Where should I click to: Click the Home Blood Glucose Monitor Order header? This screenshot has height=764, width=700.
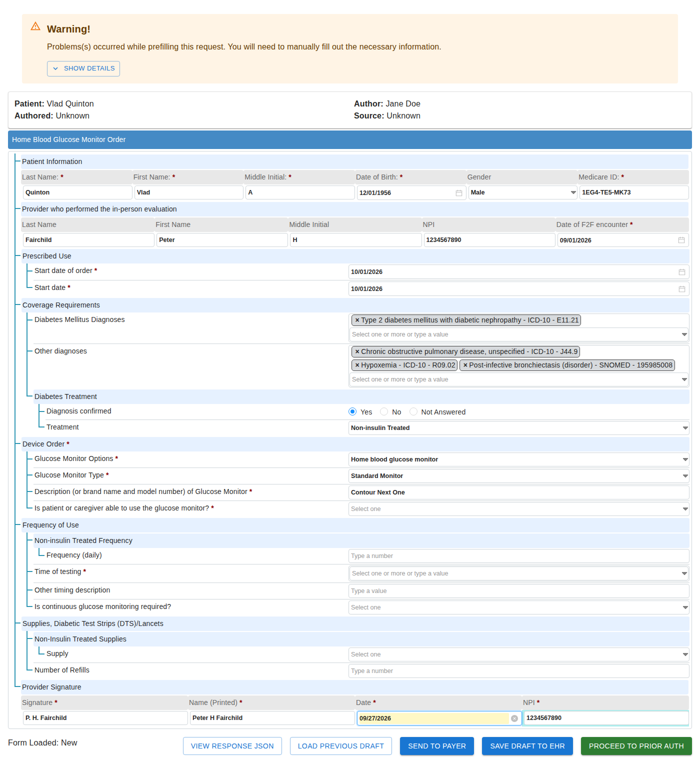350,140
